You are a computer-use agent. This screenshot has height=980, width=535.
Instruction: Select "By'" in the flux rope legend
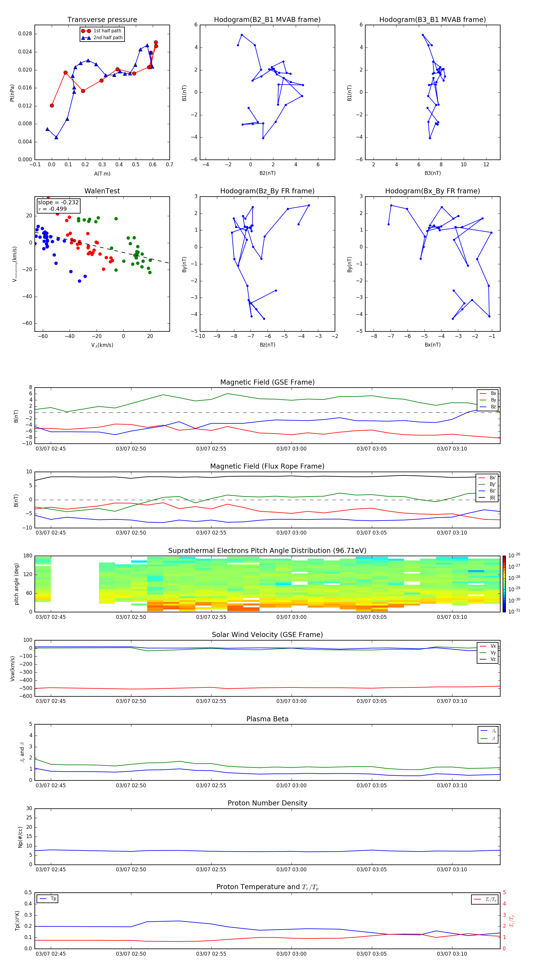coord(488,484)
